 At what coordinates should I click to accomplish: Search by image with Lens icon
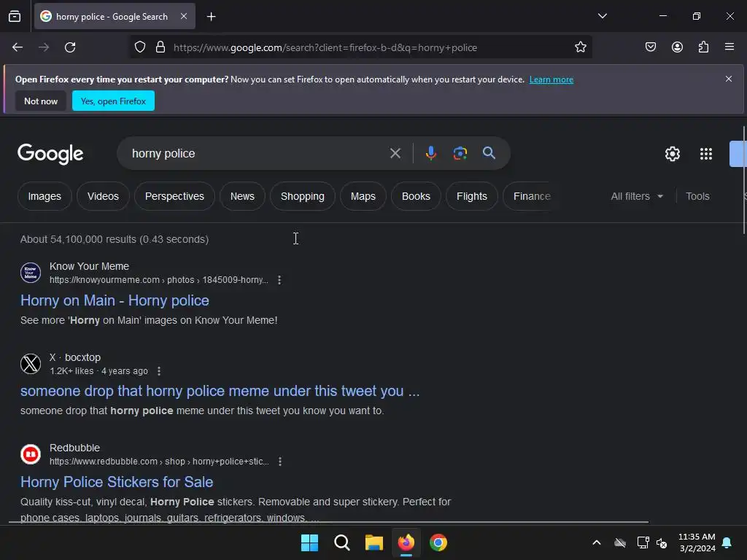pyautogui.click(x=460, y=153)
